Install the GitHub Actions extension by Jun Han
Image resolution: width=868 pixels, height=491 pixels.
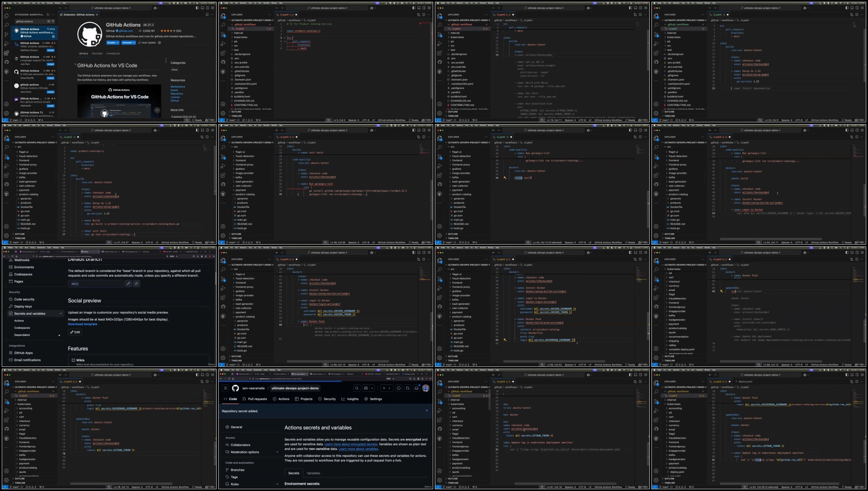(50, 64)
